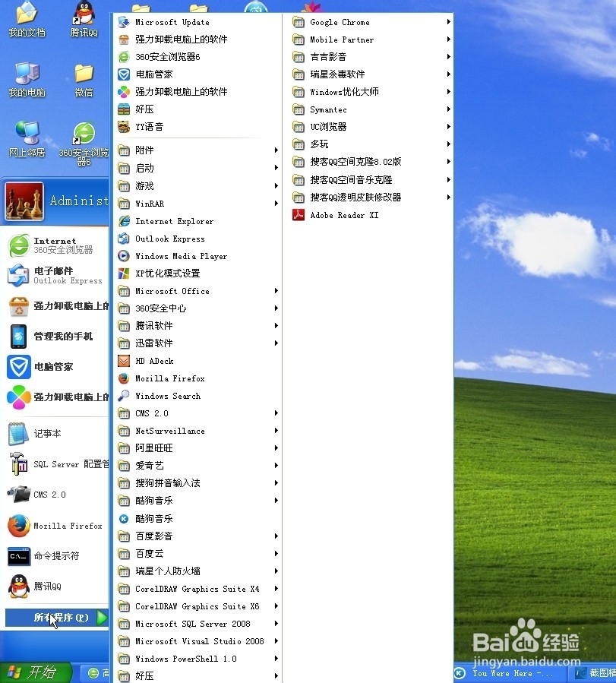Screen dimensions: 616x683
Task: Open 网上邻居 desktop icon
Action: coord(27,139)
